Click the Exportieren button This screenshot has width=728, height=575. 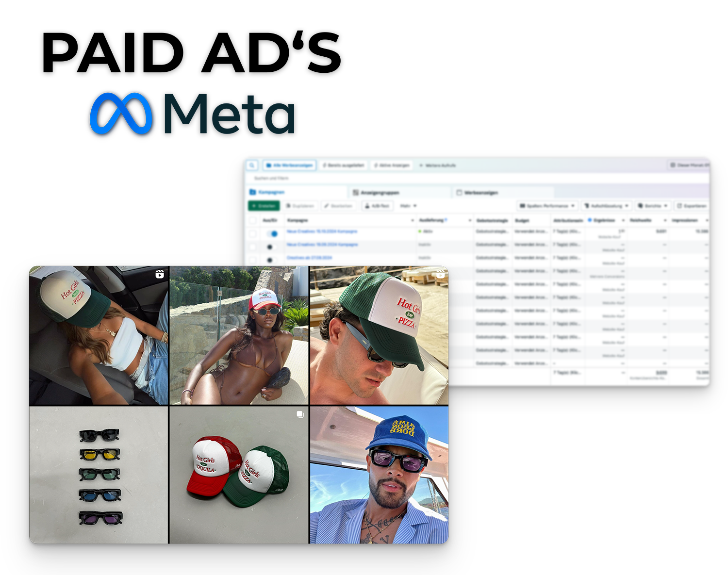pyautogui.click(x=692, y=206)
